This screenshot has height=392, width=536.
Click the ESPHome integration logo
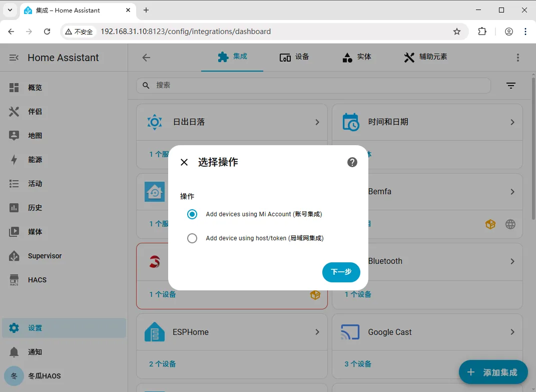tap(155, 332)
